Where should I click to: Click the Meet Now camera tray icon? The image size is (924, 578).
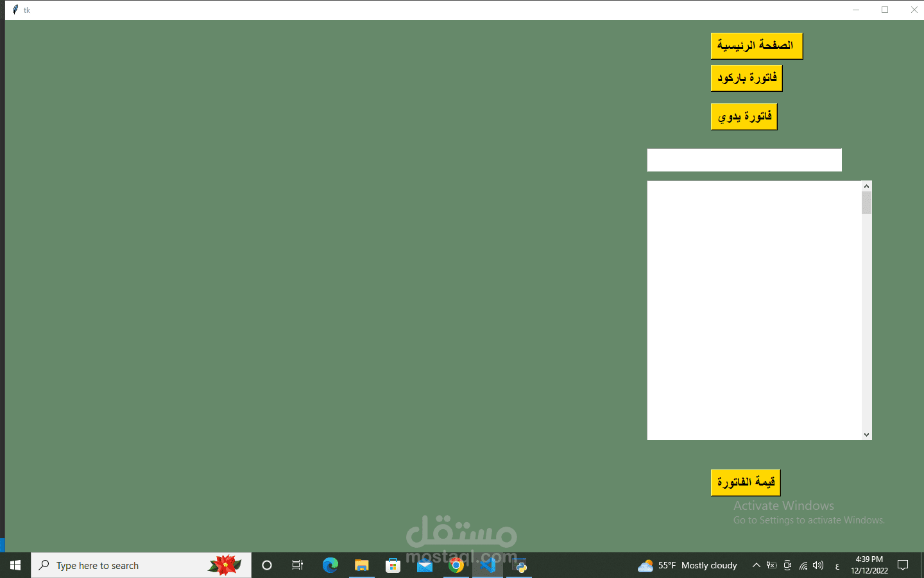click(x=787, y=565)
